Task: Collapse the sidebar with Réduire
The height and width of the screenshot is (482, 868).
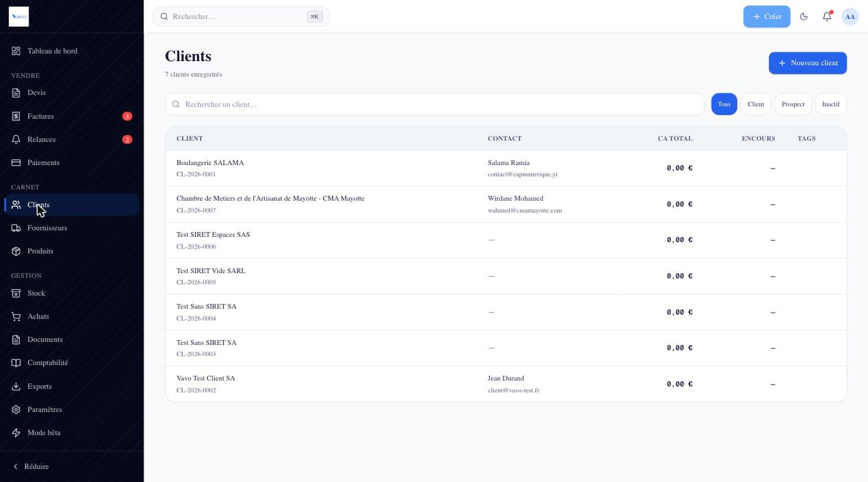Action: point(31,467)
